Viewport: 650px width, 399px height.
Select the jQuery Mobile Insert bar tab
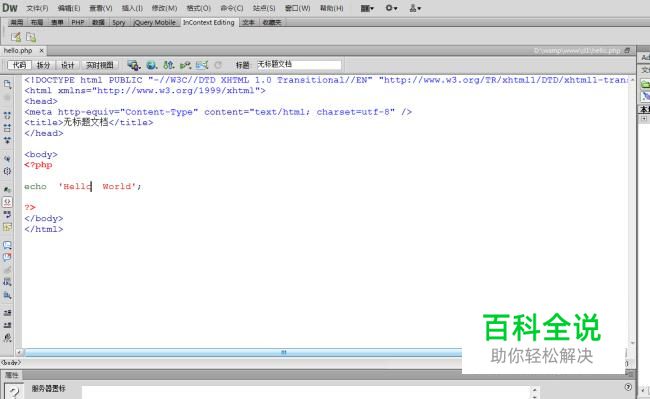[154, 22]
